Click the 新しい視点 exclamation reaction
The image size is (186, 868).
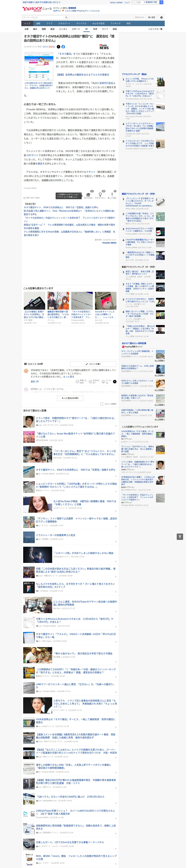click(x=112, y=195)
